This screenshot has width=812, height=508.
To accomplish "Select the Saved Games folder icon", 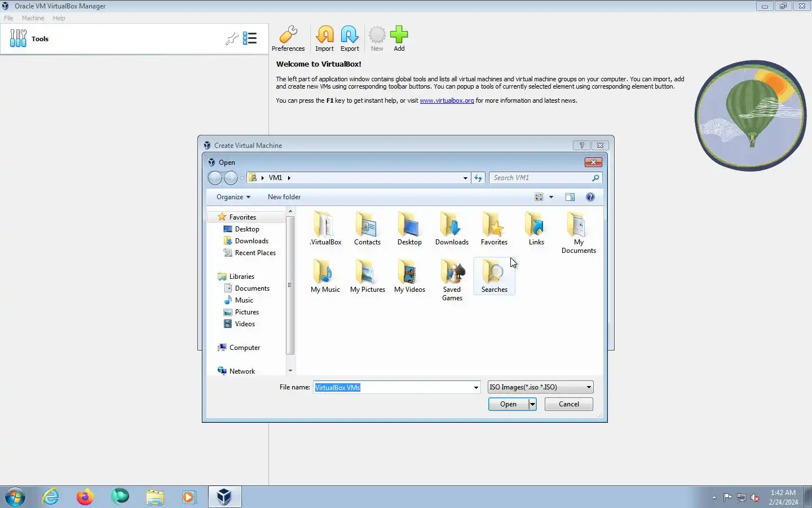I will coord(452,280).
